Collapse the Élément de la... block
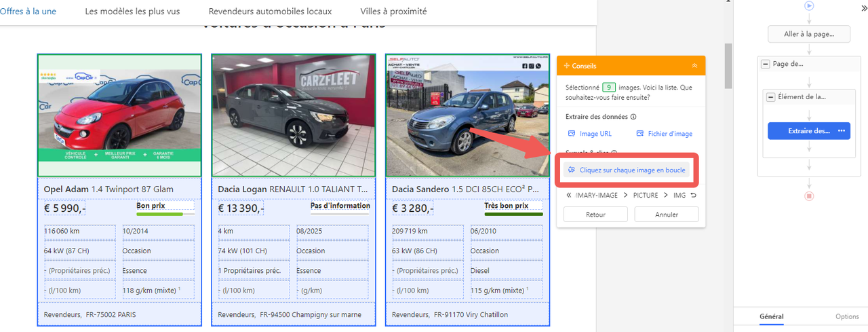Viewport: 868px width, 332px height. 771,97
